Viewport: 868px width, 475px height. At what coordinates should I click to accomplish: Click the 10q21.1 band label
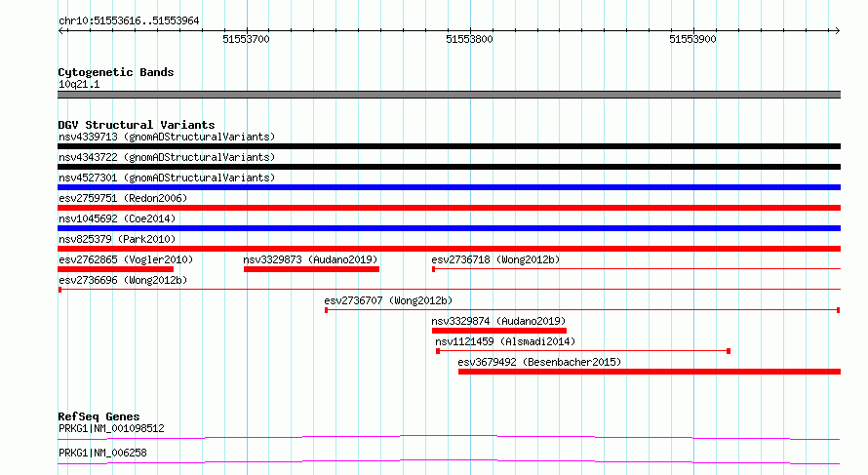click(x=79, y=85)
